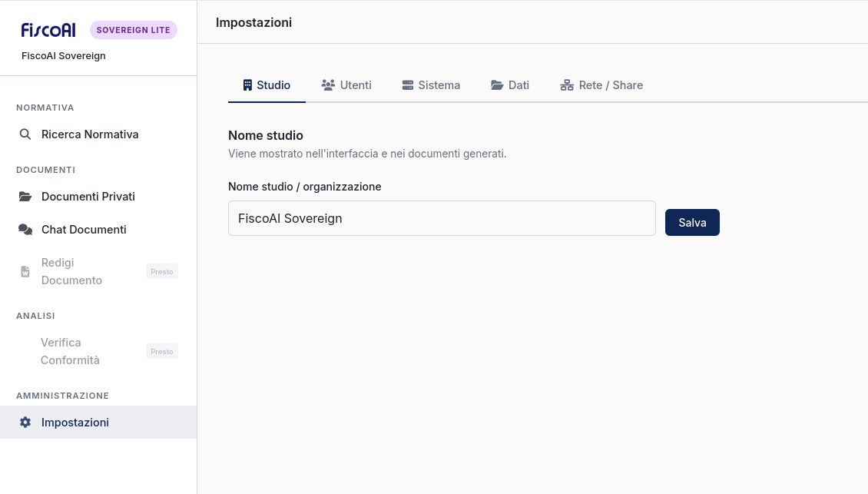The height and width of the screenshot is (494, 868).
Task: Click the building icon on the Studio tab
Action: coord(247,85)
